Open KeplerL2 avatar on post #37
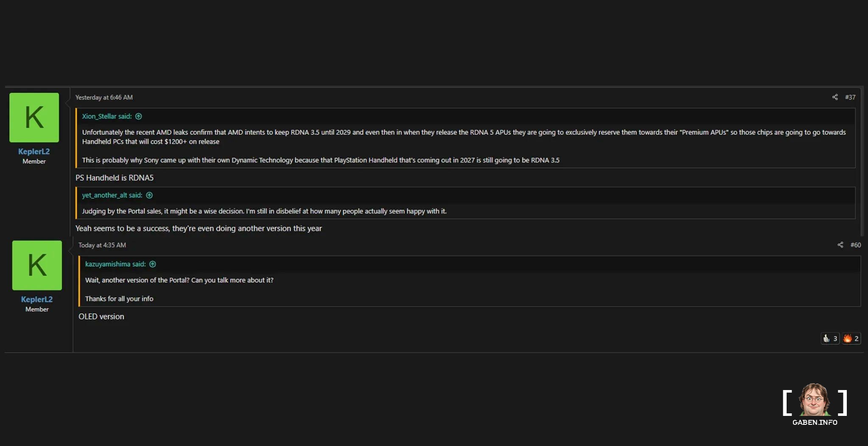The width and height of the screenshot is (868, 446). pos(34,117)
